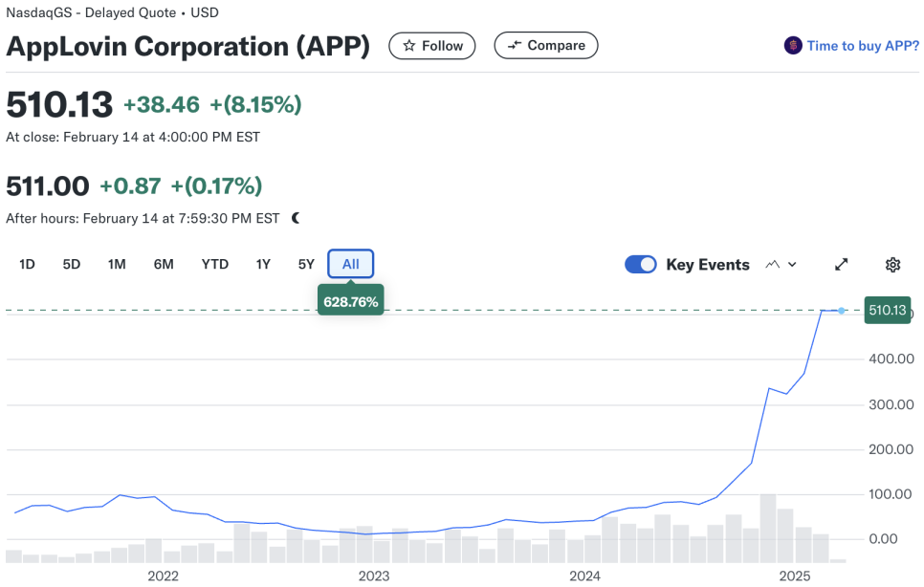Screen dimensions: 924x587
Task: Click the 628.76% return tooltip
Action: click(x=351, y=300)
